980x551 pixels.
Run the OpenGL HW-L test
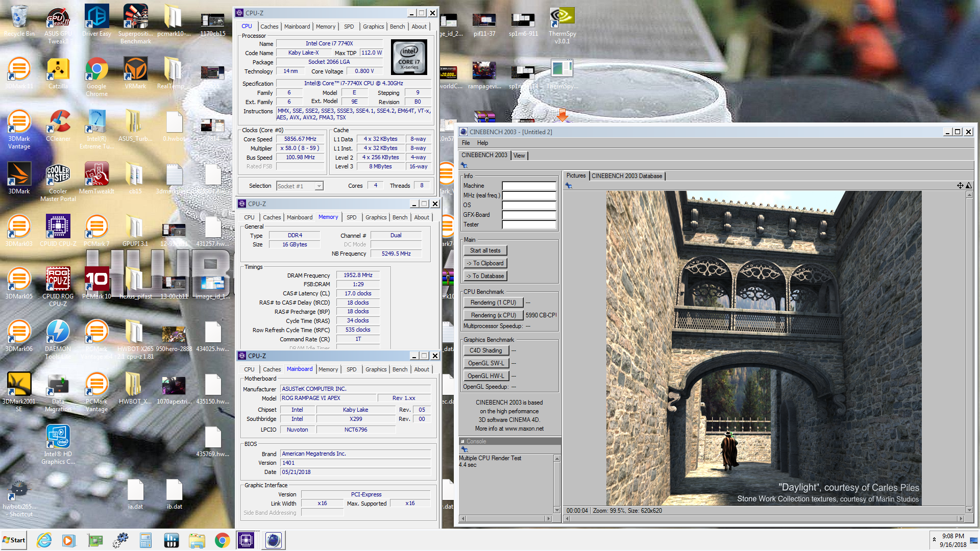tap(486, 376)
